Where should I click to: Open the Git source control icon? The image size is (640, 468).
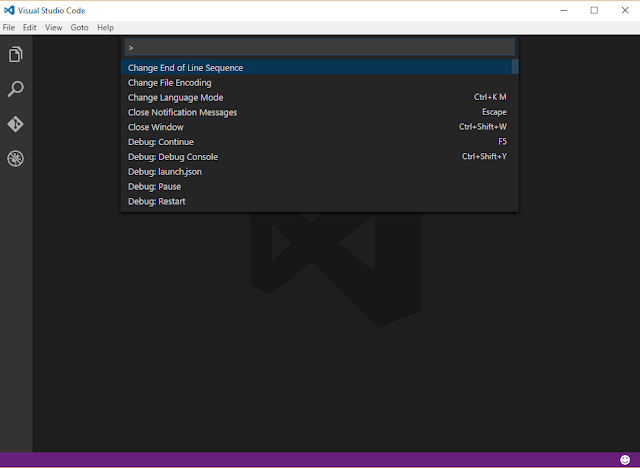point(16,124)
